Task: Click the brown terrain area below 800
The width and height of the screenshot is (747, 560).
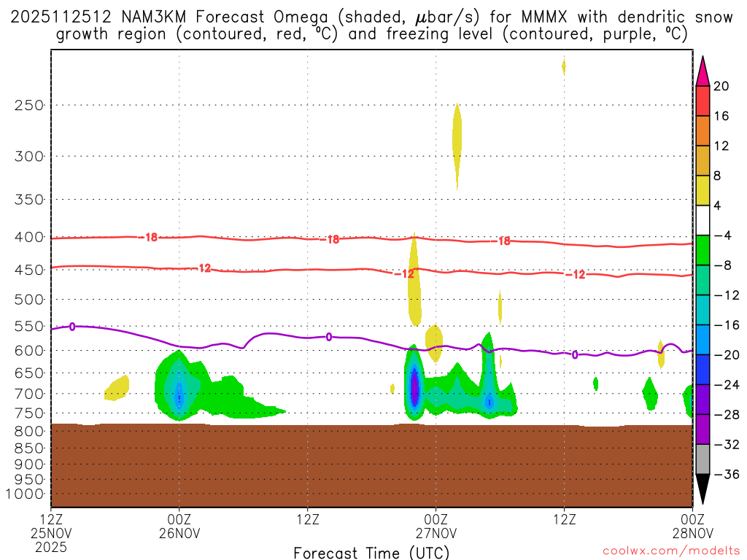Action: 371,465
